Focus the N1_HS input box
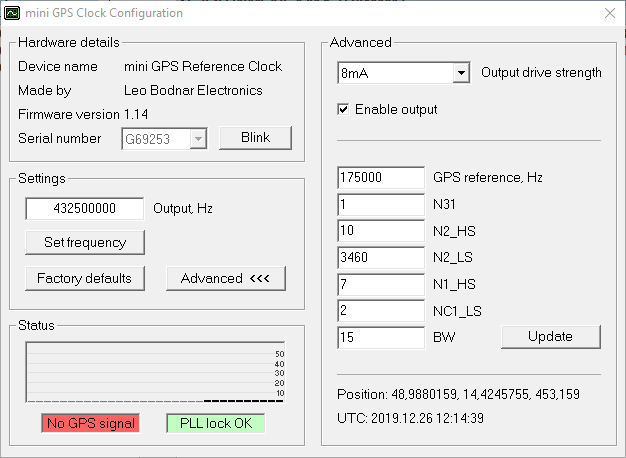 (381, 285)
